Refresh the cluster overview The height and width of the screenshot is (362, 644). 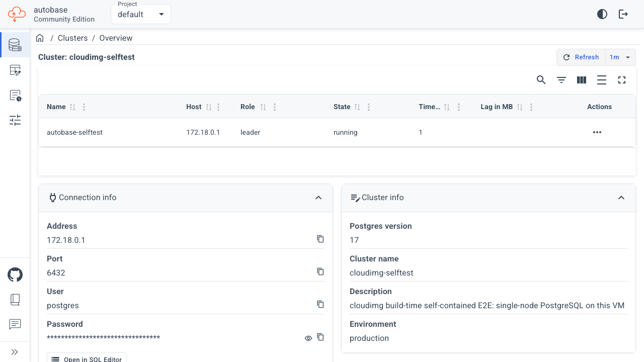click(581, 57)
